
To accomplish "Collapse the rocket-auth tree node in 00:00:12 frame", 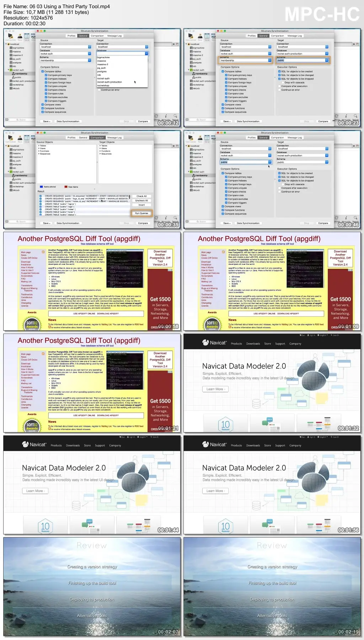I will point(9,70).
